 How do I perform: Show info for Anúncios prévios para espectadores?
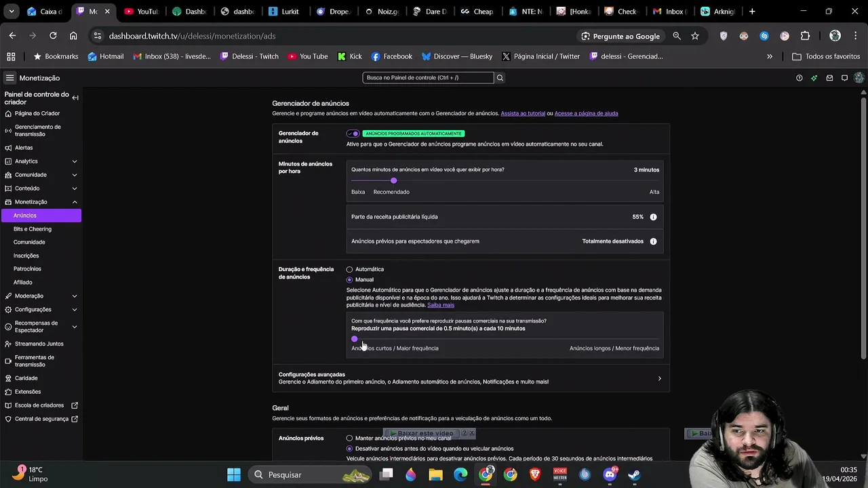click(x=653, y=241)
